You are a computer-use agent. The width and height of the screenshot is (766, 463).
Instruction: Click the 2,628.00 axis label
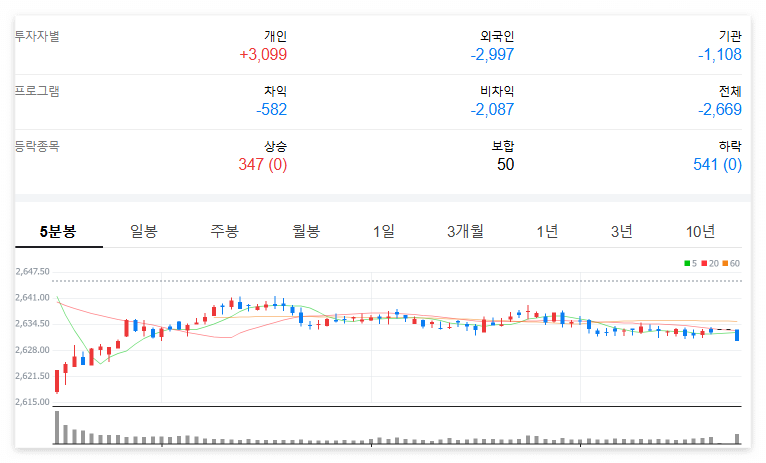32,350
